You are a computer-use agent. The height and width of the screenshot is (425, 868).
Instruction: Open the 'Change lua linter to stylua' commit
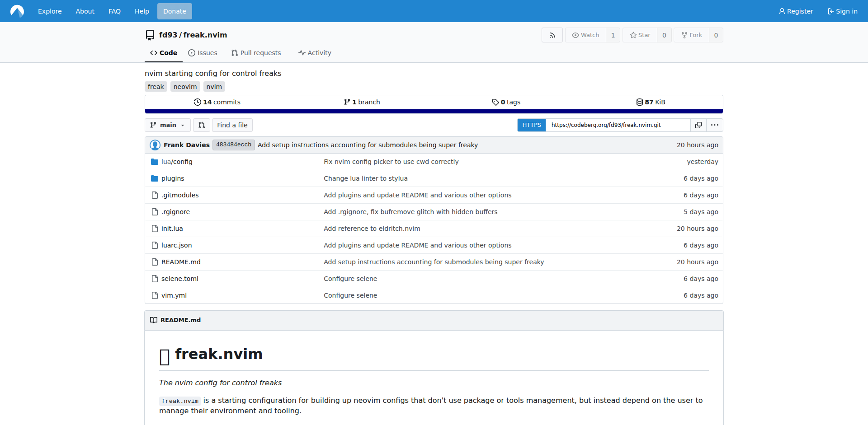click(366, 178)
